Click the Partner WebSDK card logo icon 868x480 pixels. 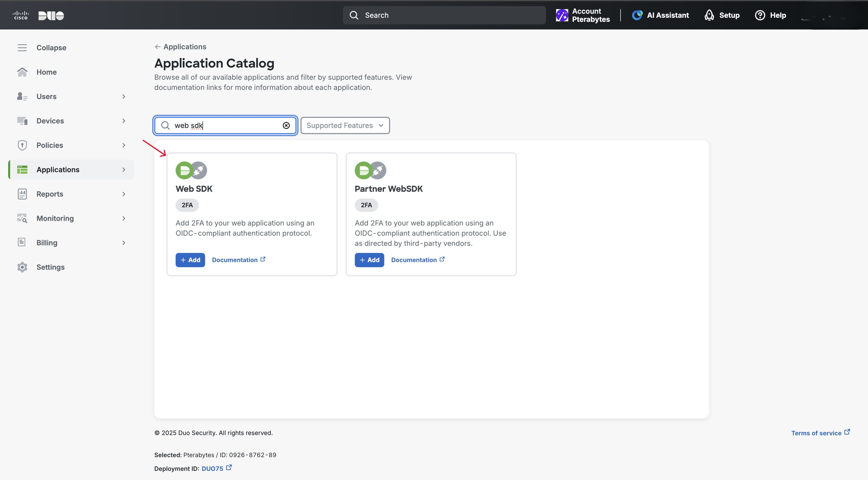click(370, 170)
